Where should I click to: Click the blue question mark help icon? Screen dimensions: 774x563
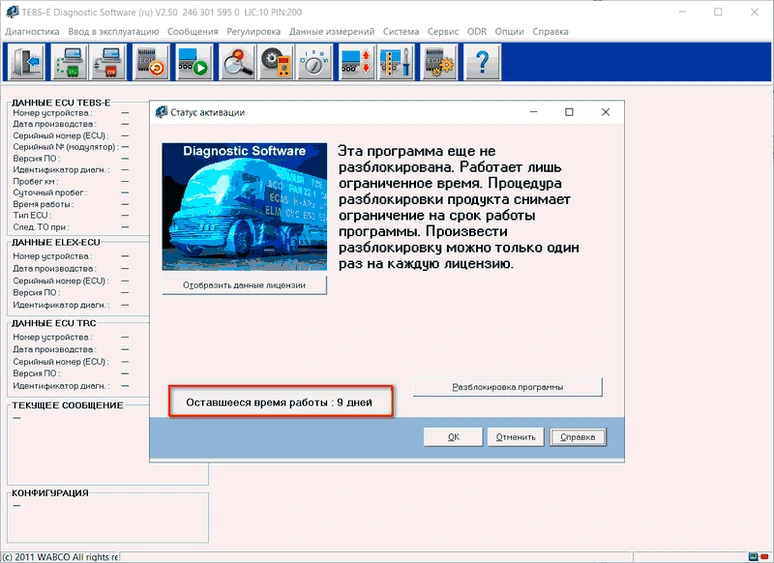482,62
